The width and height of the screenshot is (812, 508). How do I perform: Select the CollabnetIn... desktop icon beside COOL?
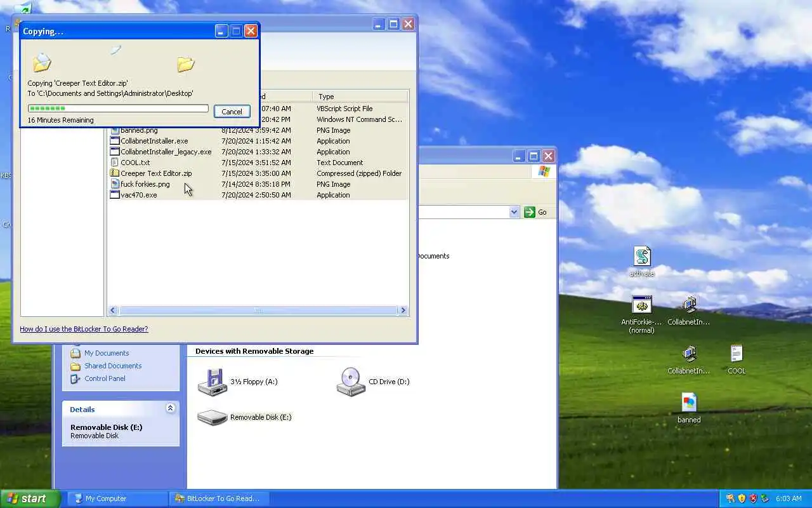coord(689,354)
